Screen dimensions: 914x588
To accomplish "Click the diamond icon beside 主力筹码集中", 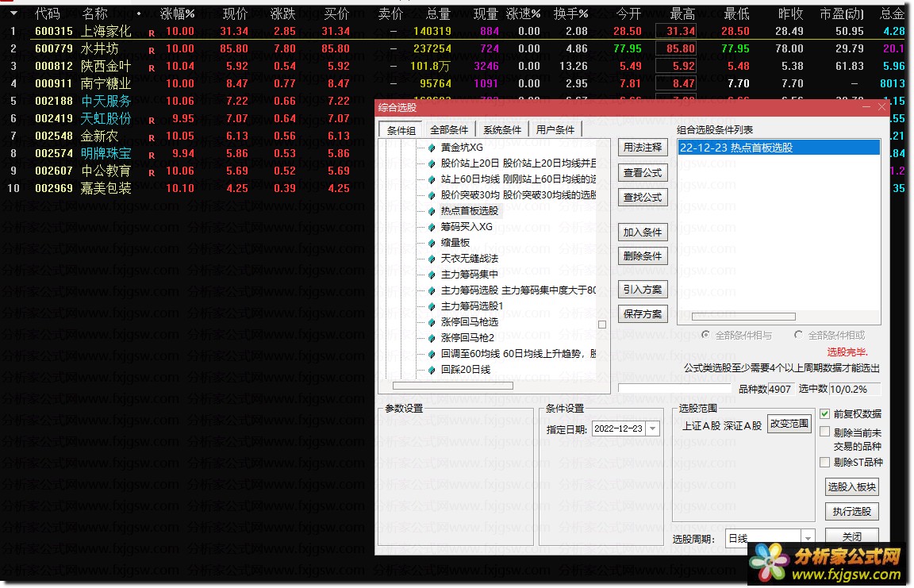I will (432, 275).
